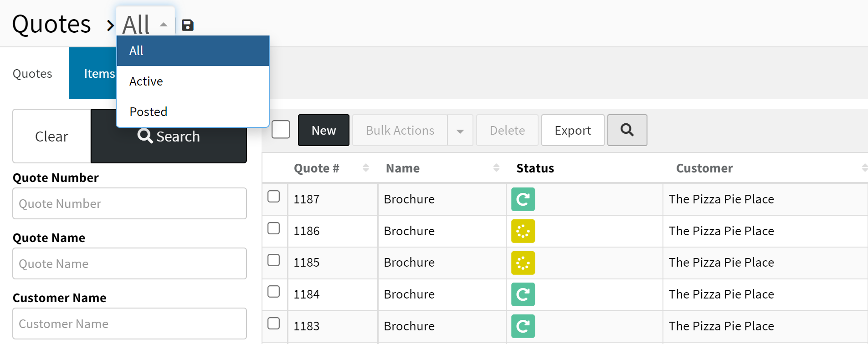This screenshot has height=344, width=868.
Task: Sort by the Quote # column arrows
Action: click(x=365, y=168)
